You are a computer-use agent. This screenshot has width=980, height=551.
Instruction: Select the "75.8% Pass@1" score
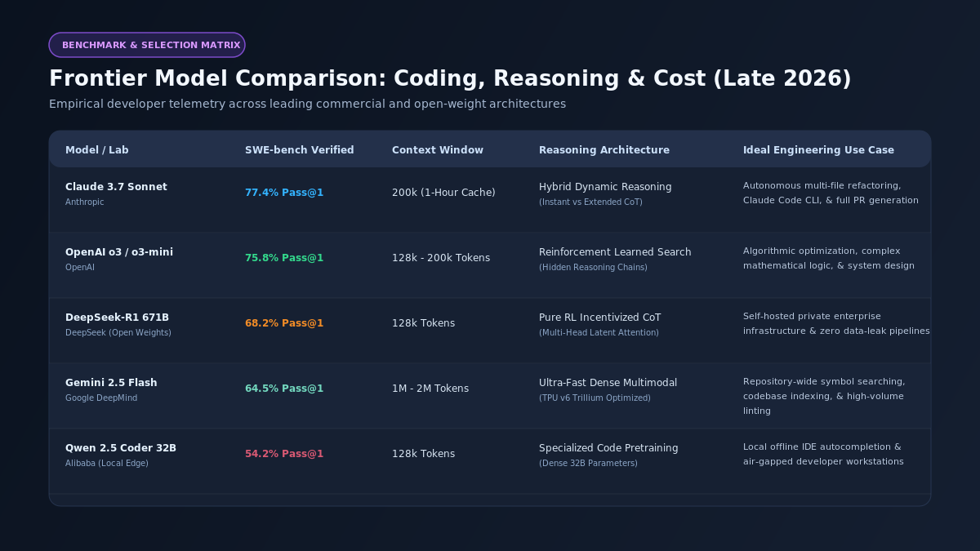click(284, 258)
